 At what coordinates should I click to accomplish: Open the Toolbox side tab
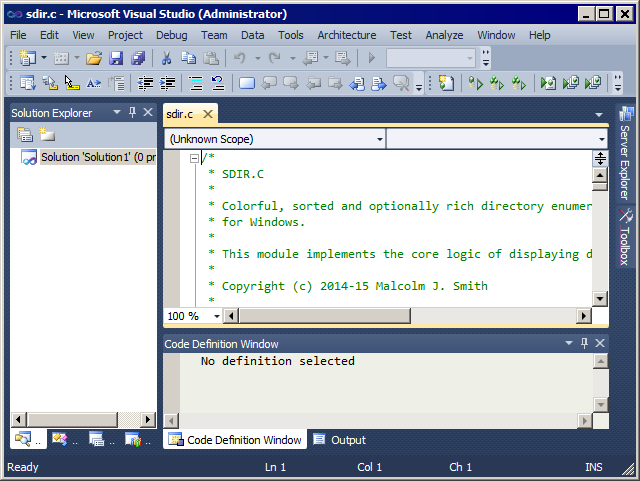625,237
